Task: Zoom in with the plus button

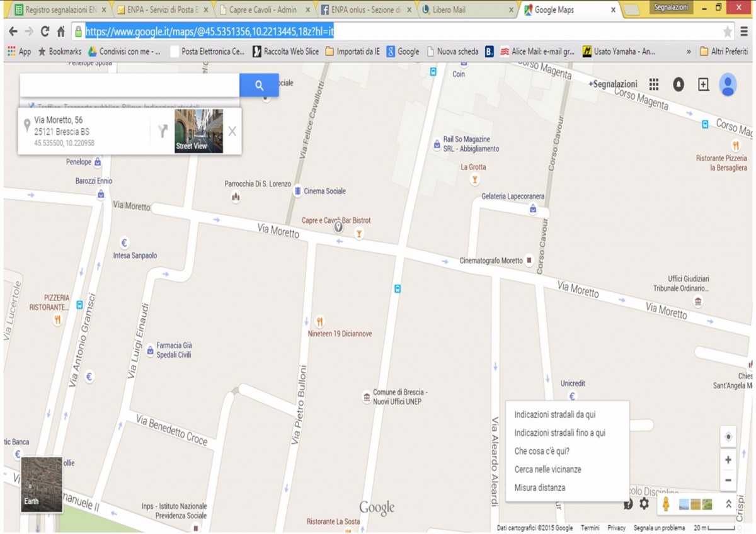Action: click(x=728, y=460)
